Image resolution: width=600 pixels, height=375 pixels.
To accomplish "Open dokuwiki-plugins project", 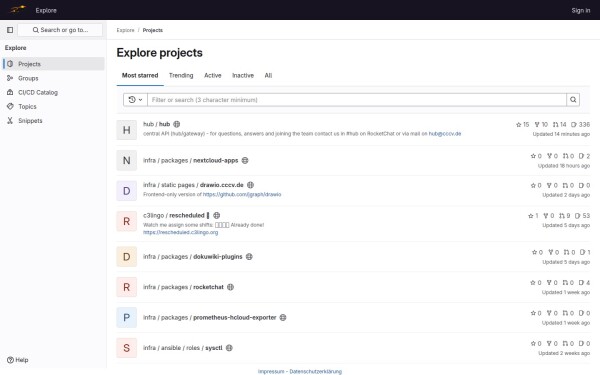I will pyautogui.click(x=192, y=256).
